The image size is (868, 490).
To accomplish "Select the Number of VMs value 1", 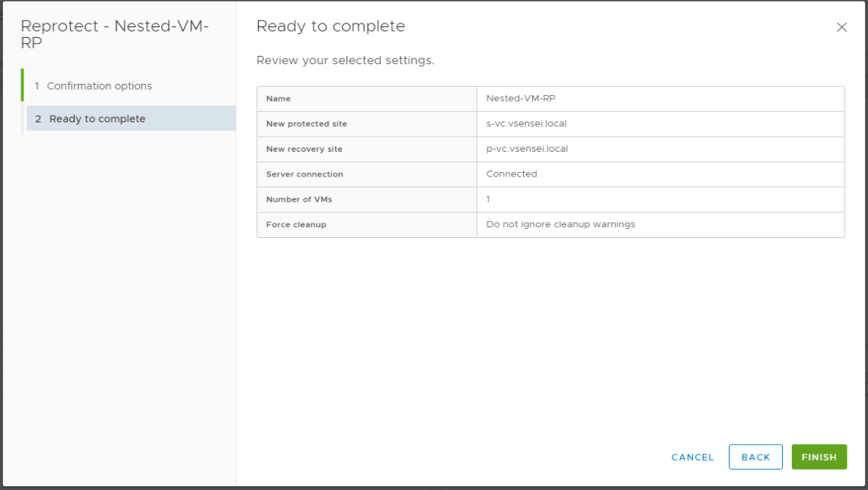I will point(488,199).
